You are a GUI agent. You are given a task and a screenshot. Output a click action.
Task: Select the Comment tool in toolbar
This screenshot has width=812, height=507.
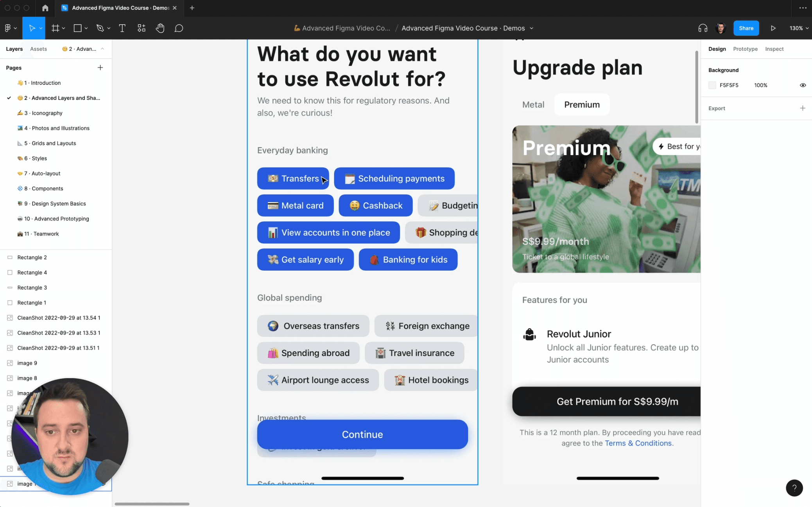coord(179,28)
